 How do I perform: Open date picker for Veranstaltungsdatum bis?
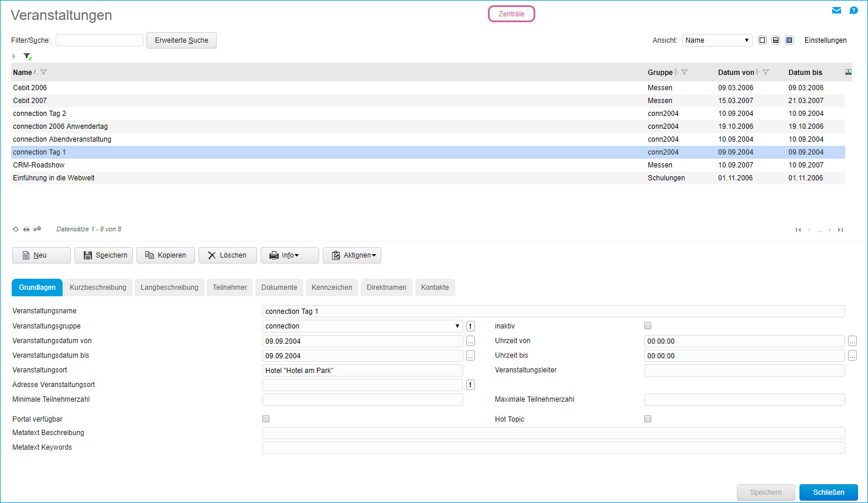tap(470, 355)
